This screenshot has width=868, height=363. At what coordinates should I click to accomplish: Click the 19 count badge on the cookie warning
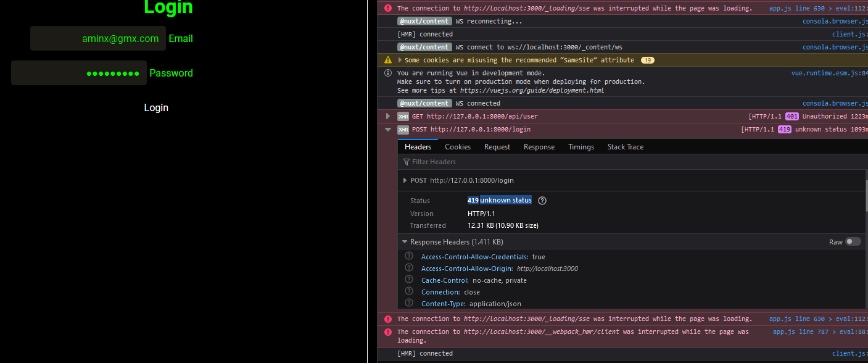pos(647,60)
